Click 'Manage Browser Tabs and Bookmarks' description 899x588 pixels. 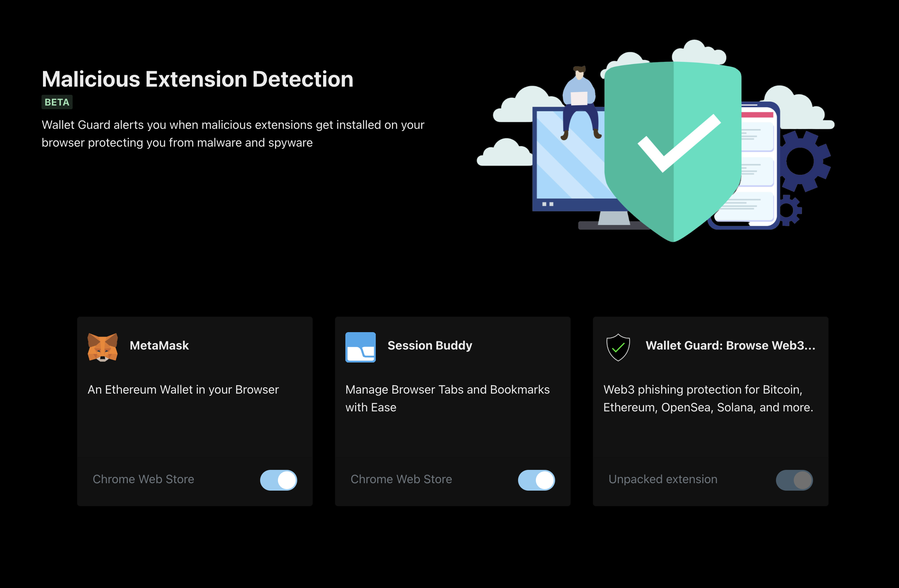tap(448, 398)
